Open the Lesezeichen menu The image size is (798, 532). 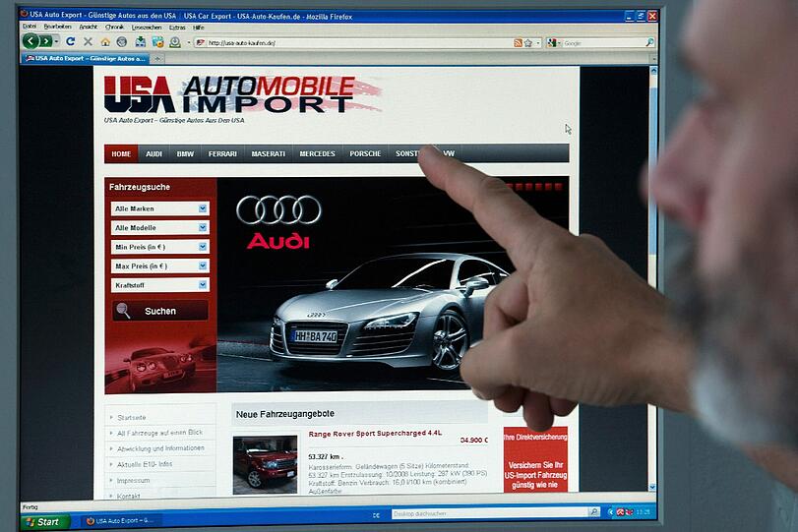coord(147,28)
